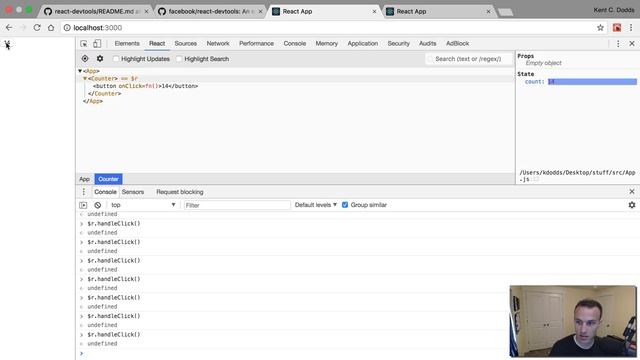Switch to the Elements tab

click(x=127, y=44)
